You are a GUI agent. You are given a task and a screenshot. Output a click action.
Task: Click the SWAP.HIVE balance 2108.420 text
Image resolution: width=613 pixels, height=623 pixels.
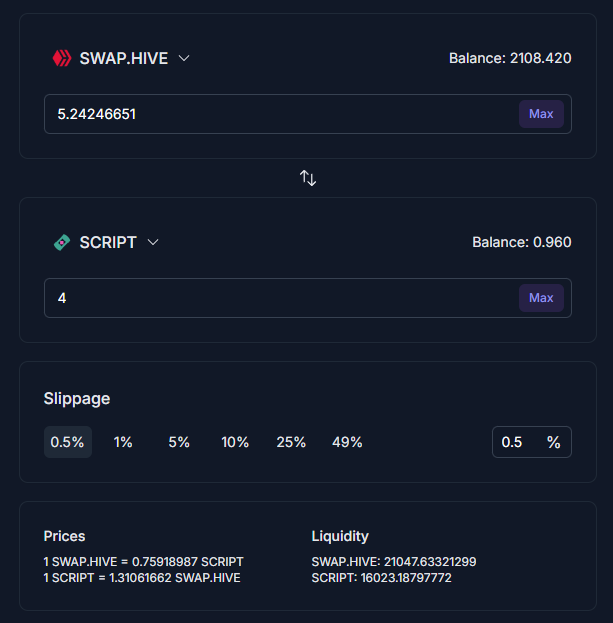point(510,58)
